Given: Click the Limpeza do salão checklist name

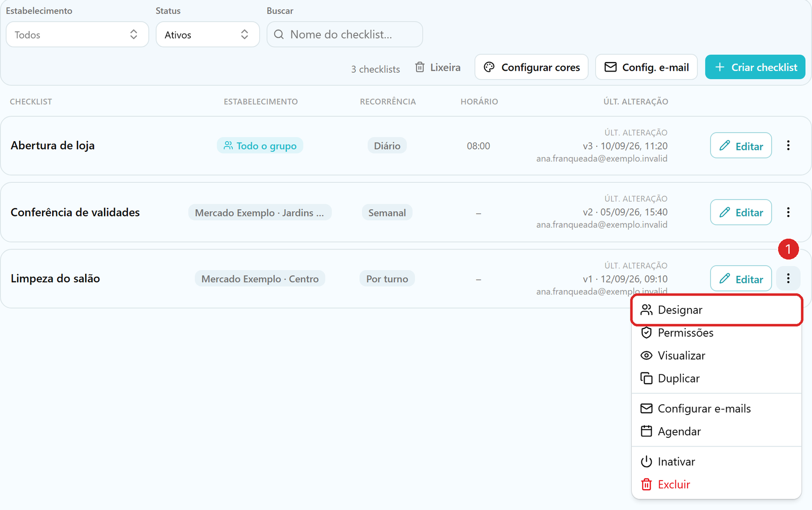Looking at the screenshot, I should [55, 278].
